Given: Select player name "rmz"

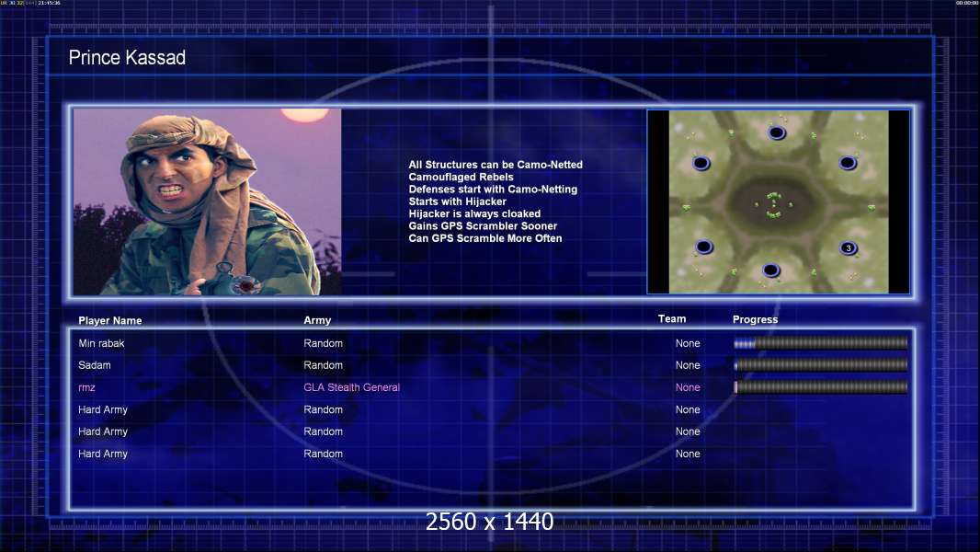Looking at the screenshot, I should coord(86,387).
